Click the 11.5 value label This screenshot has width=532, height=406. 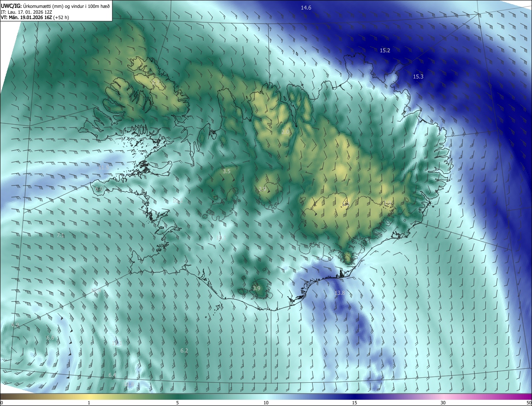click(103, 167)
